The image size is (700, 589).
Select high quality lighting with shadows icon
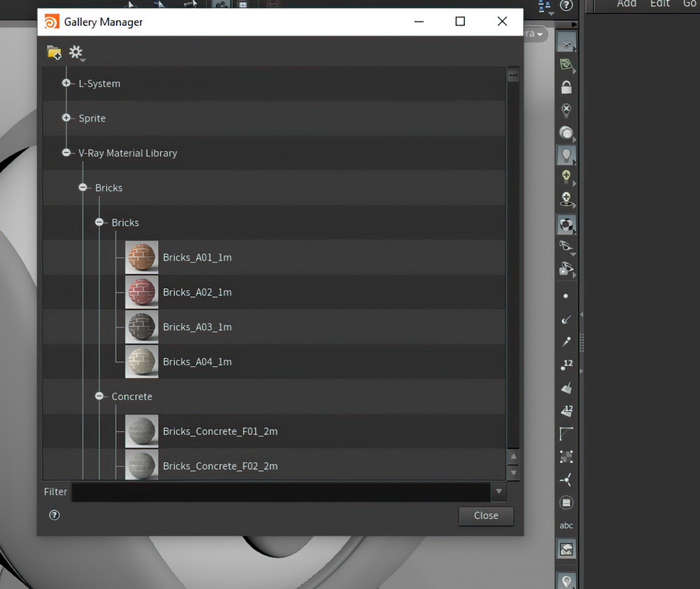(566, 199)
